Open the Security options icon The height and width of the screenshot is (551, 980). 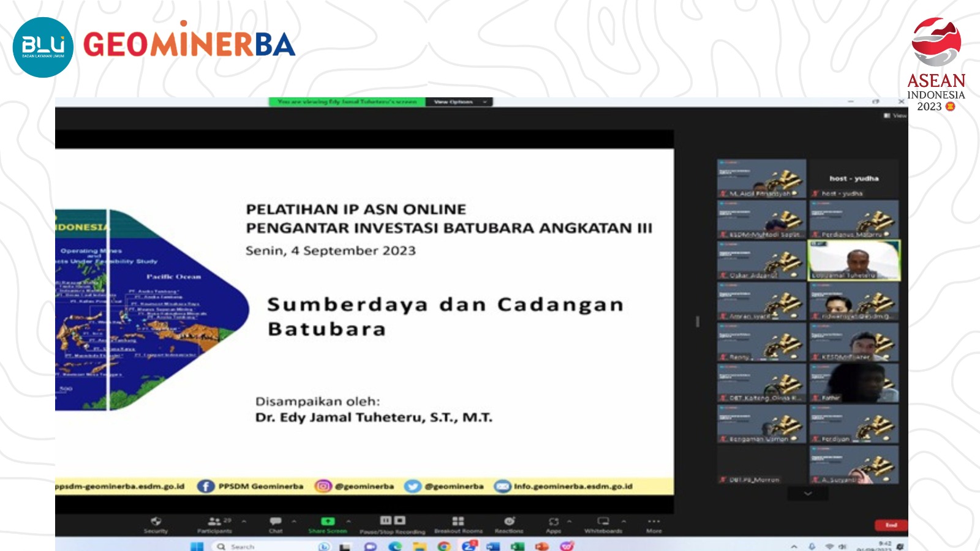click(x=155, y=520)
